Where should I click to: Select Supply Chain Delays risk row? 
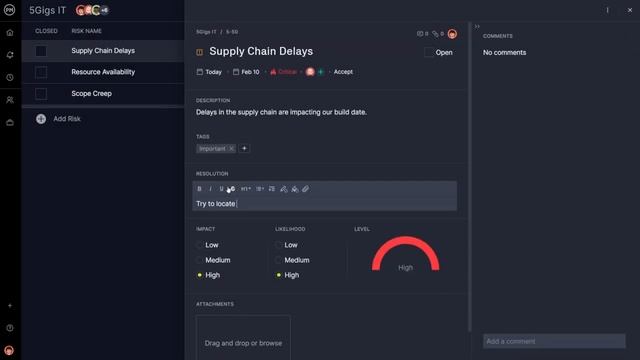coord(103,51)
